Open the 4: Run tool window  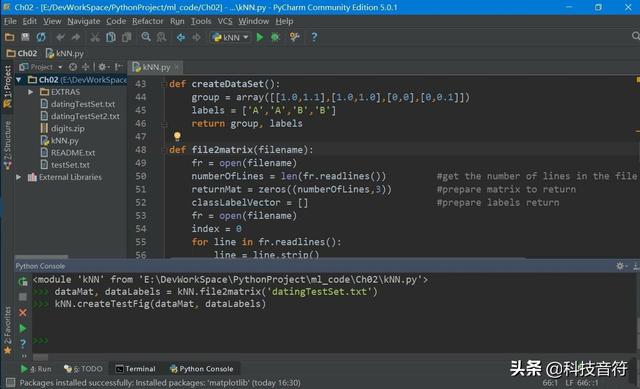point(37,369)
